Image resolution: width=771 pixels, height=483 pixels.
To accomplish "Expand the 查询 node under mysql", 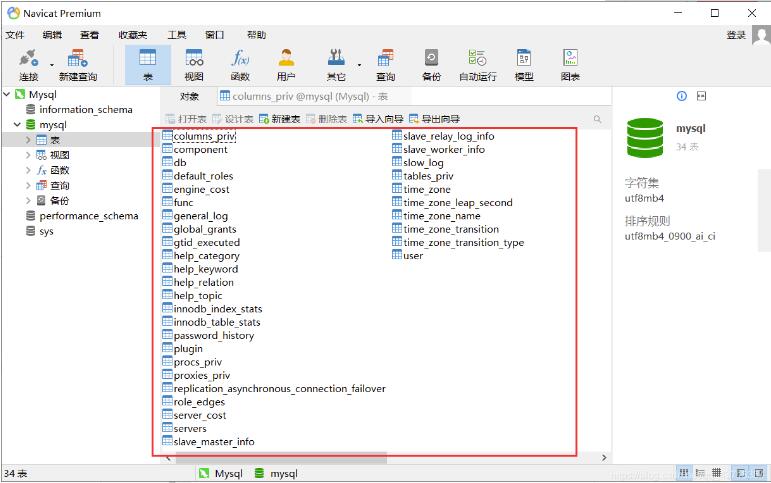I will tap(29, 185).
